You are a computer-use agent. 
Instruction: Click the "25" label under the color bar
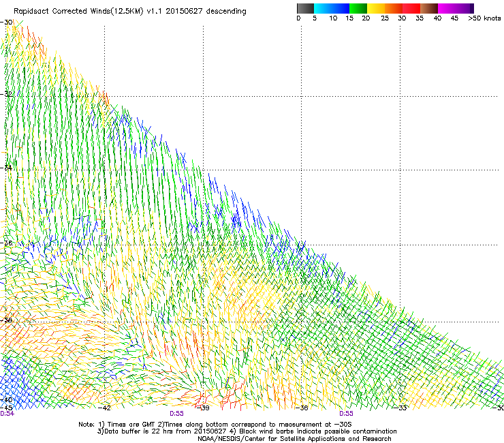tap(385, 18)
